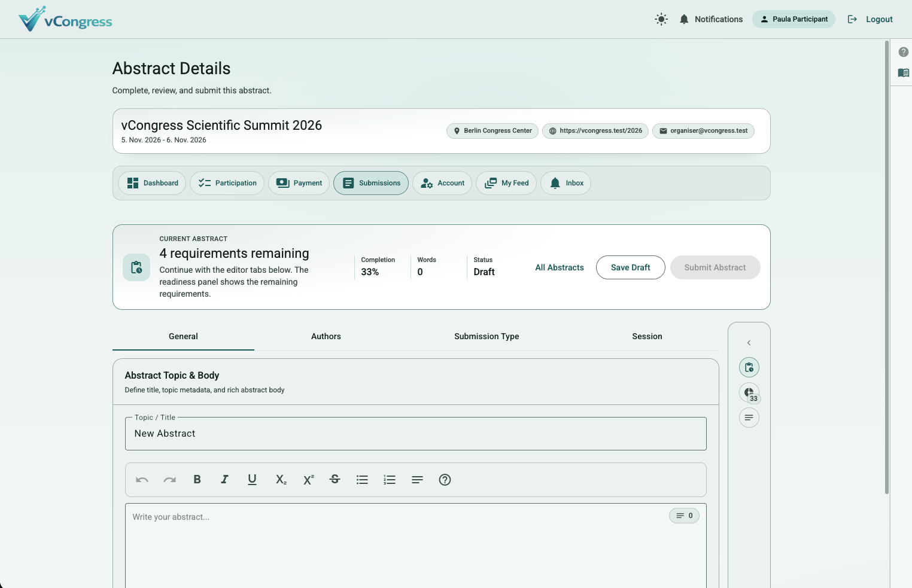Open the Berlin Congress Center location chip
The image size is (912, 588).
click(x=493, y=131)
